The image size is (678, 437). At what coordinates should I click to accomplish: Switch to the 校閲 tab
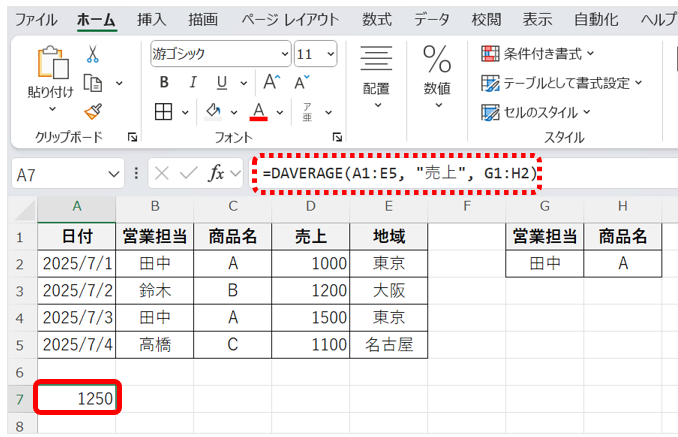pyautogui.click(x=486, y=20)
